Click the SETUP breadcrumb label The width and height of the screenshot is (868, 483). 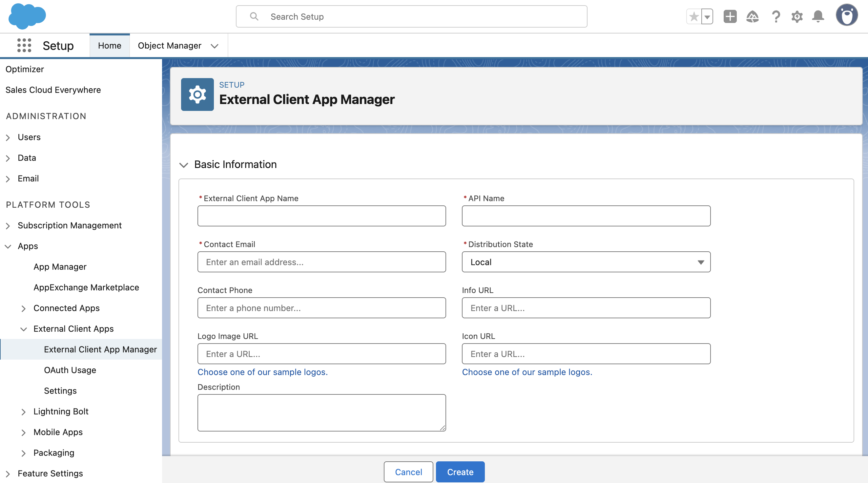pos(232,85)
